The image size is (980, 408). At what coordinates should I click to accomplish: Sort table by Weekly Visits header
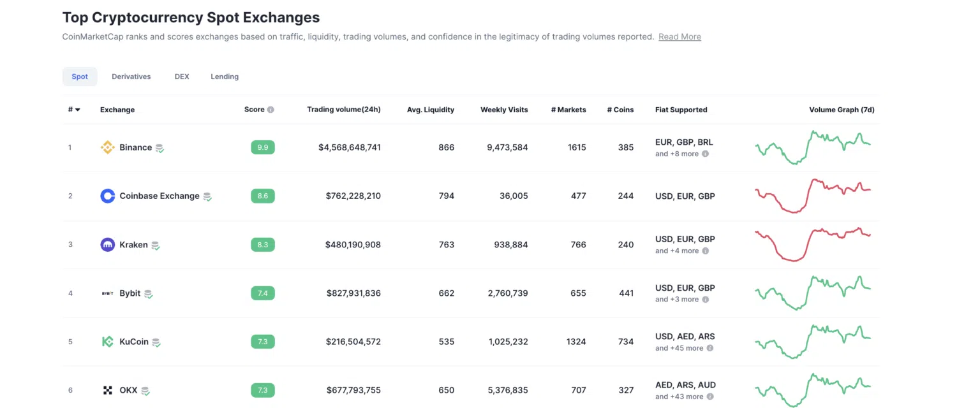[x=504, y=110]
